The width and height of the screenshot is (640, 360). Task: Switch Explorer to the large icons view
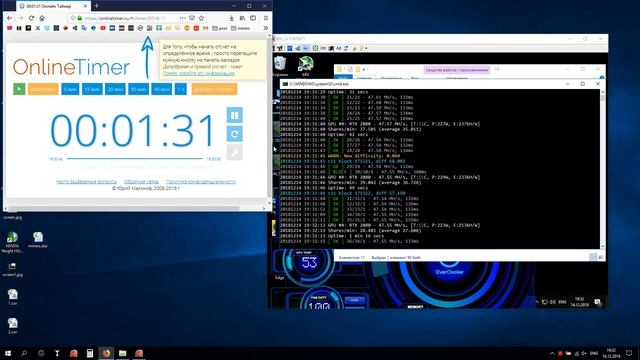point(600,257)
